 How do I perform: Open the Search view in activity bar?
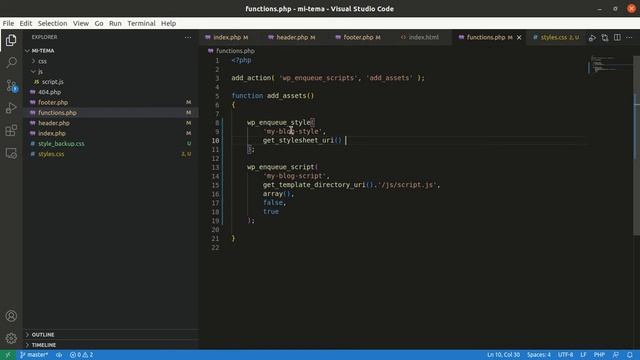coord(11,62)
